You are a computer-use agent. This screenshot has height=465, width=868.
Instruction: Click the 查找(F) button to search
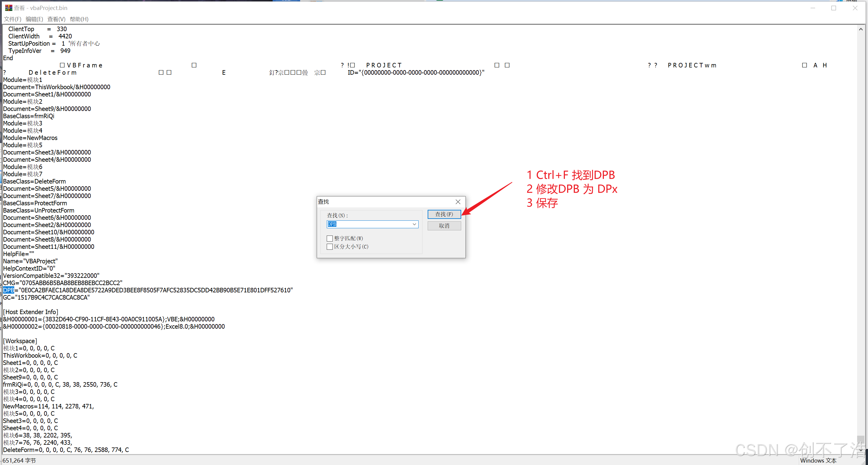coord(444,214)
